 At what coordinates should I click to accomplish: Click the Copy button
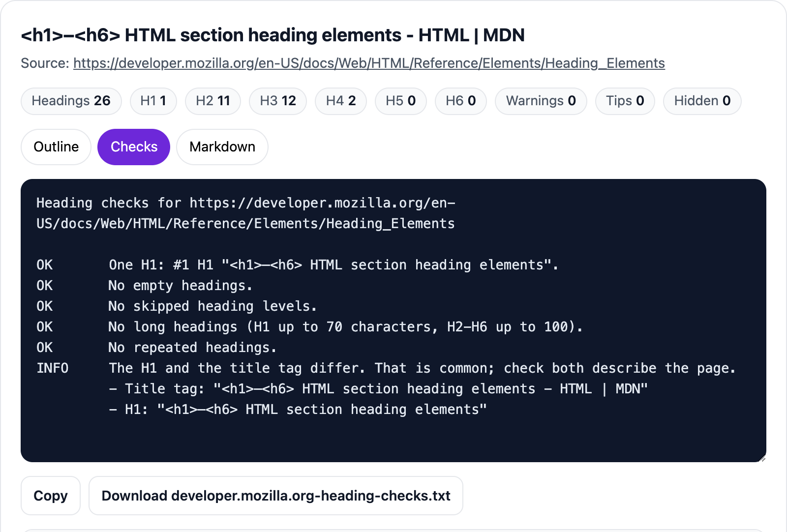pyautogui.click(x=51, y=496)
